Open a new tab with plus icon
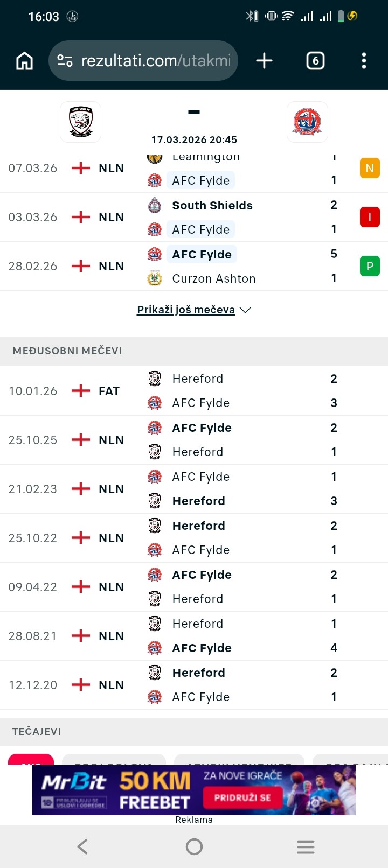Viewport: 388px width, 868px height. (264, 61)
